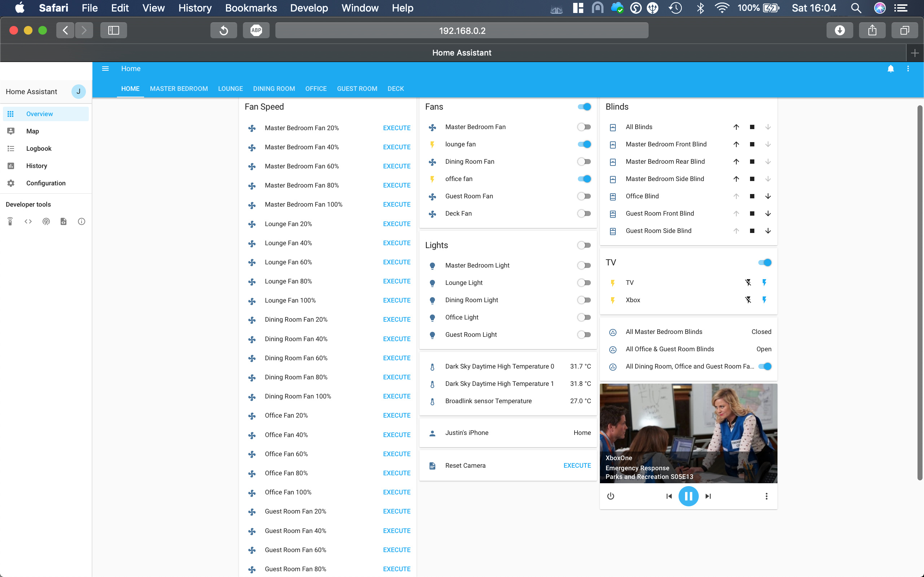Disable the Fans group master toggle
This screenshot has height=577, width=924.
tap(584, 106)
